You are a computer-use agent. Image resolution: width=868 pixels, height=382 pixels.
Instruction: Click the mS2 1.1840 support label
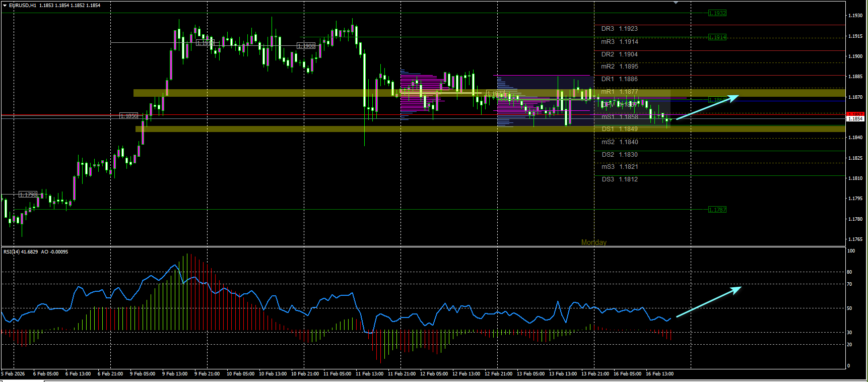(620, 142)
